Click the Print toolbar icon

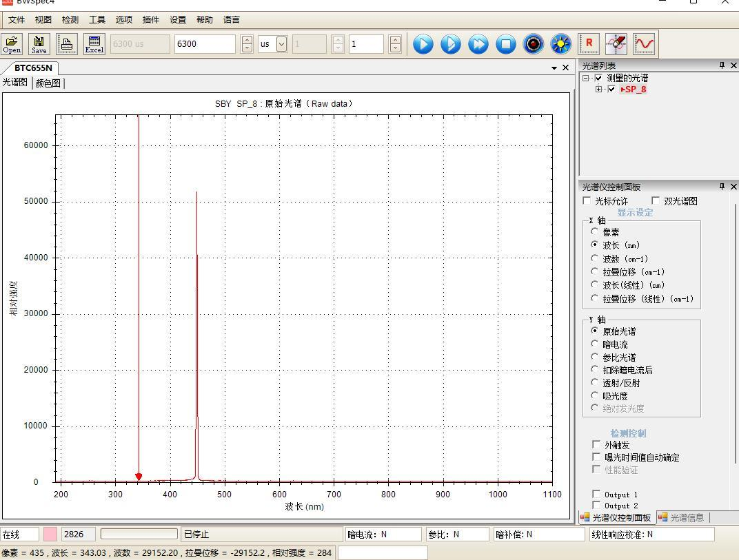[67, 44]
